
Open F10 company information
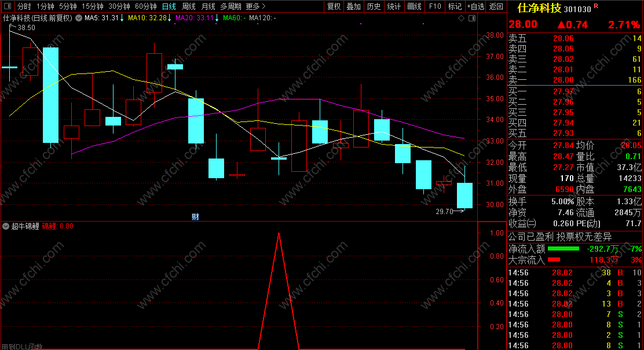435,6
